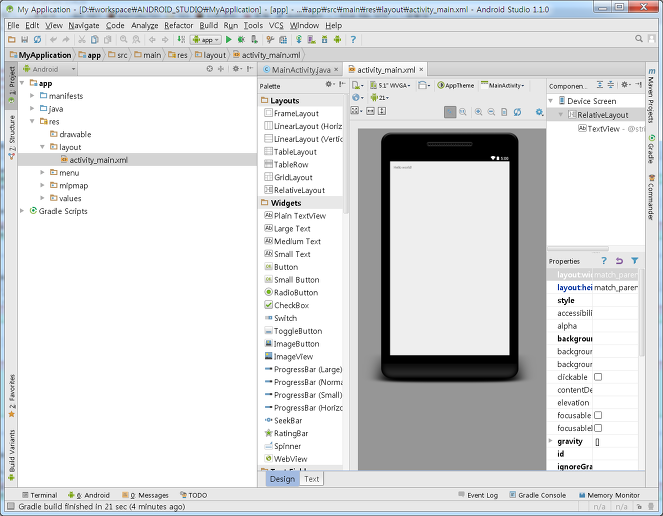This screenshot has height=516, width=663.
Task: Open the Terminal tool window
Action: (39, 495)
